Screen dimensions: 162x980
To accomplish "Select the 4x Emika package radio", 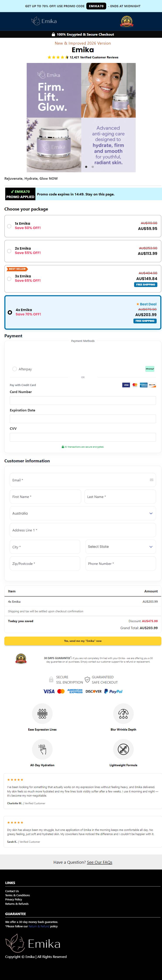I will tap(10, 312).
